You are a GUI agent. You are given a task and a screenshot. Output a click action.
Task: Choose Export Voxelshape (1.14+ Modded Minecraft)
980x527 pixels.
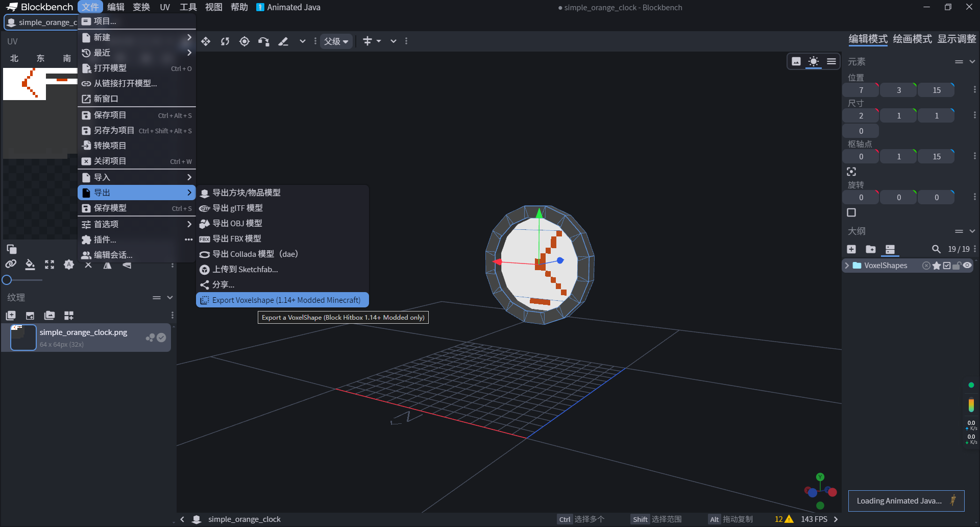click(282, 300)
